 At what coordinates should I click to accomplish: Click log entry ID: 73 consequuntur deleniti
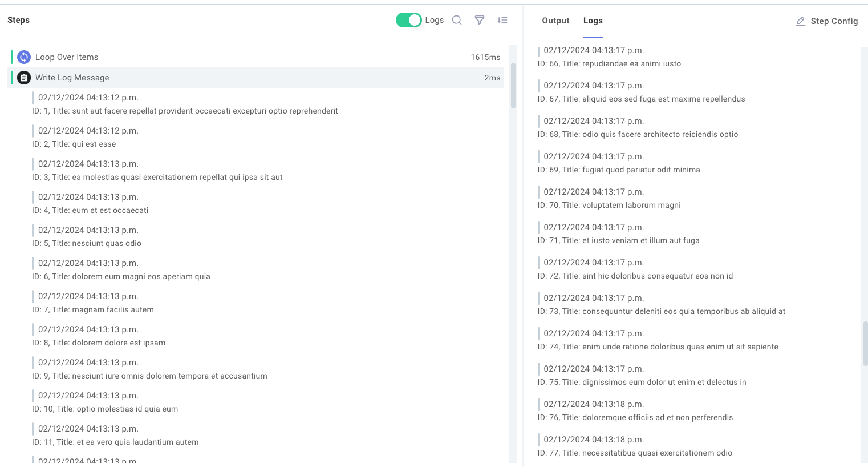pyautogui.click(x=662, y=311)
